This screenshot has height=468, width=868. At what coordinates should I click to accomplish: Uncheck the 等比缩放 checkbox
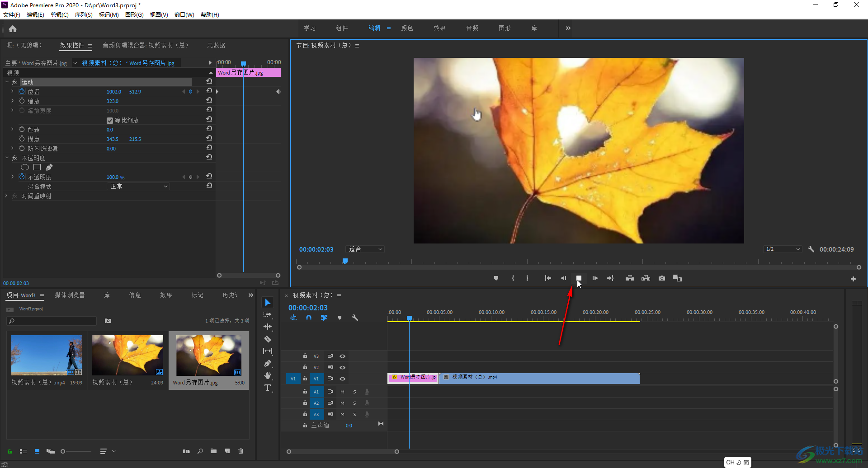110,121
